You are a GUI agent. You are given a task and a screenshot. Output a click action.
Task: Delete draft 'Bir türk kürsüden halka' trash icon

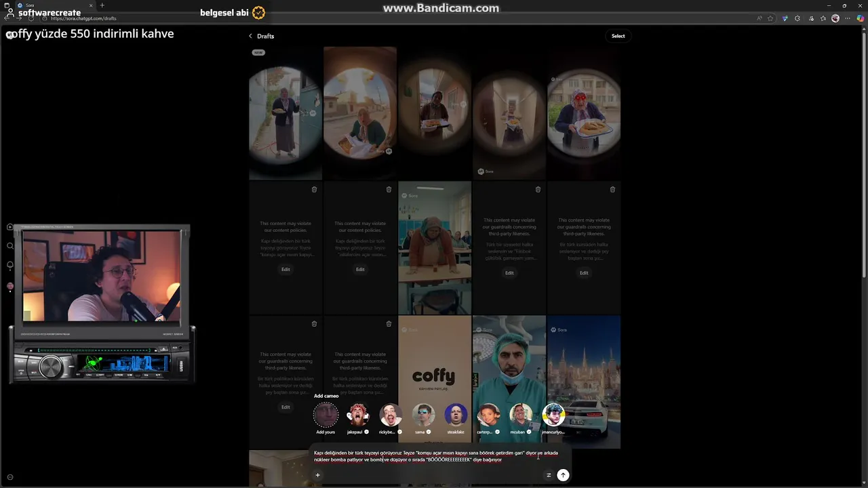pos(612,190)
